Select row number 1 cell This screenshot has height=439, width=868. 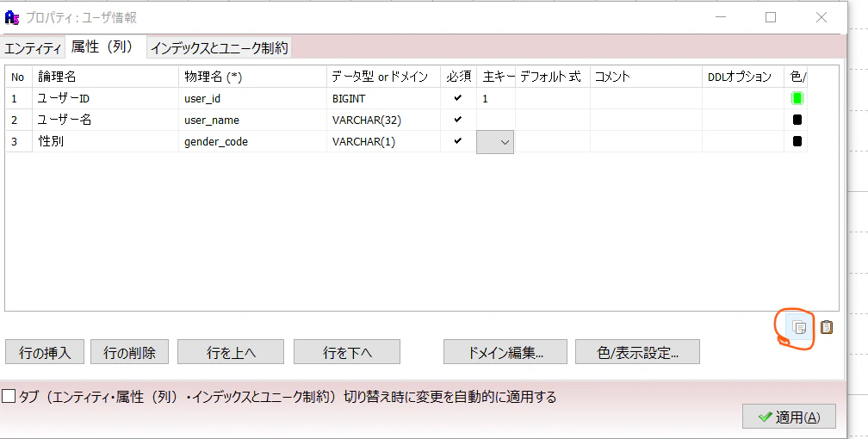tap(19, 98)
